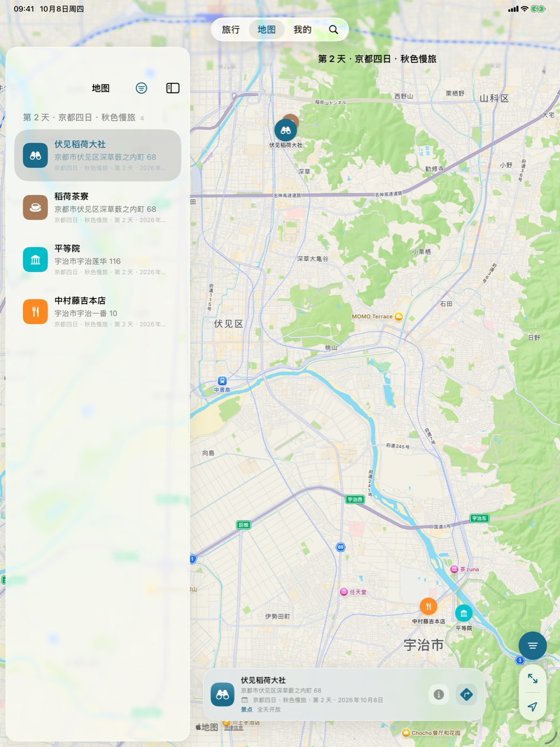The image size is (560, 747).
Task: Select 伏见稻荷大社 row in the list
Action: pyautogui.click(x=97, y=155)
